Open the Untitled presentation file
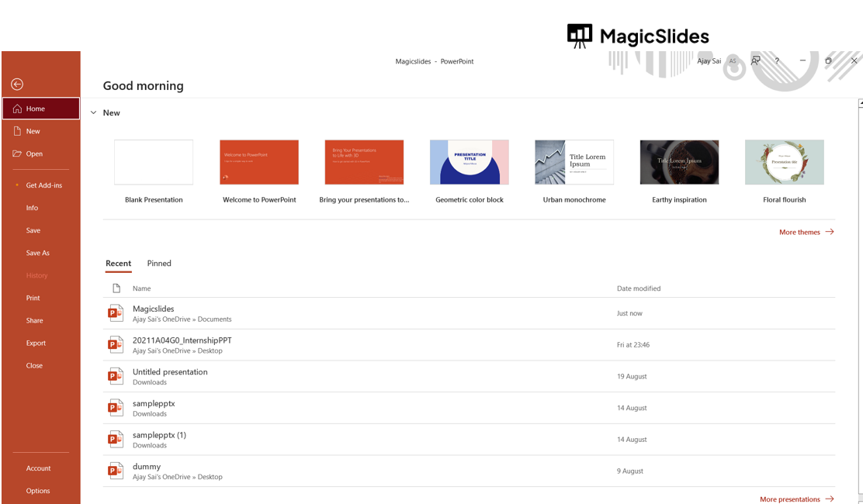The image size is (863, 504). [469, 377]
